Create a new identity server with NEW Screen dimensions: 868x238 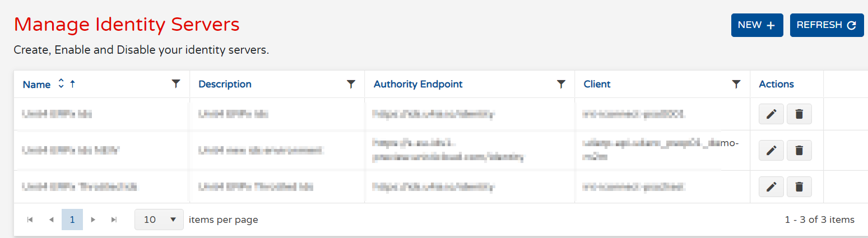click(756, 25)
